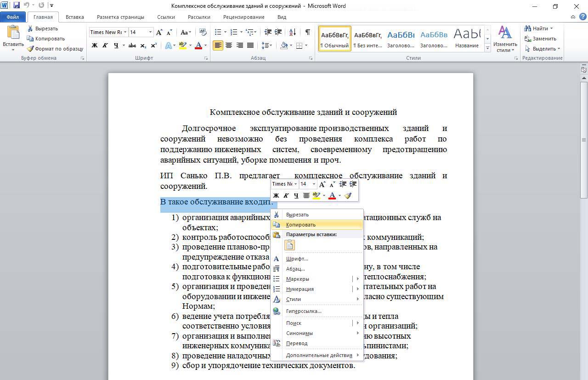Image resolution: width=588 pixels, height=380 pixels.
Task: Open the font name dropdown in ribbon
Action: click(x=124, y=32)
